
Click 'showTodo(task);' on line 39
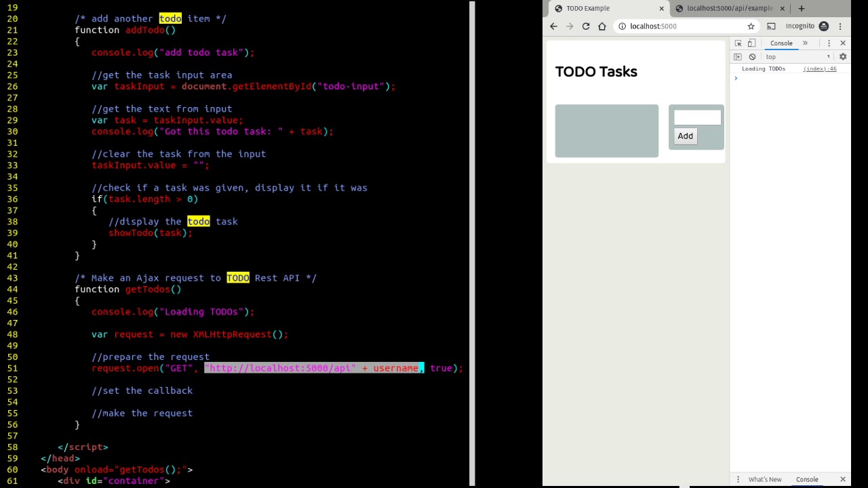[x=151, y=232]
